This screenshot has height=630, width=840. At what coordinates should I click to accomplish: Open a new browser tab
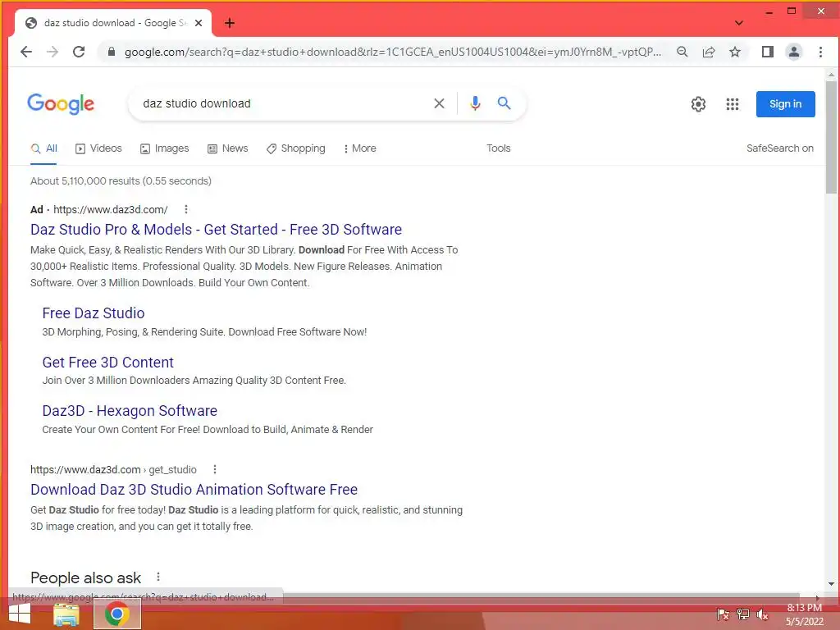pos(230,23)
